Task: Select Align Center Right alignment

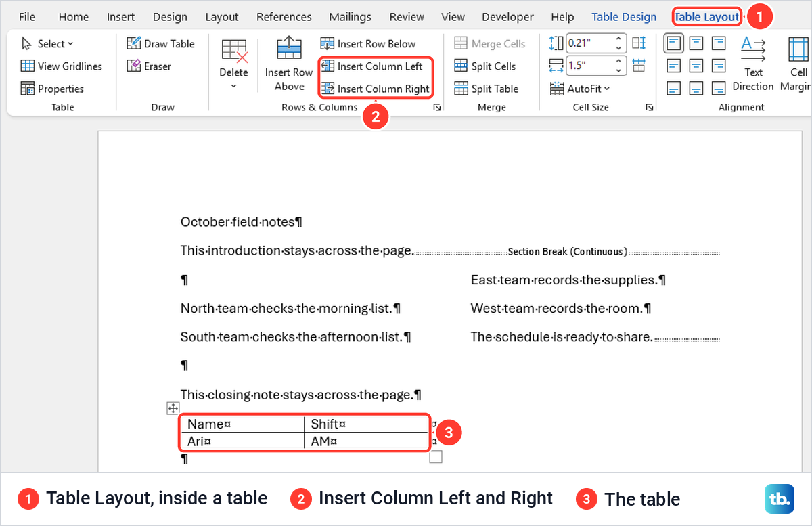Action: point(719,66)
